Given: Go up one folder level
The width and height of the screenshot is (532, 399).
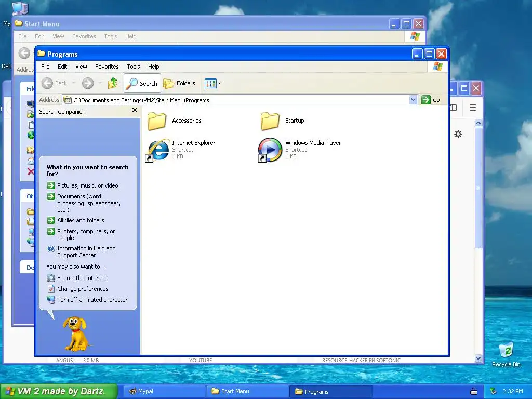Looking at the screenshot, I should click(x=113, y=83).
